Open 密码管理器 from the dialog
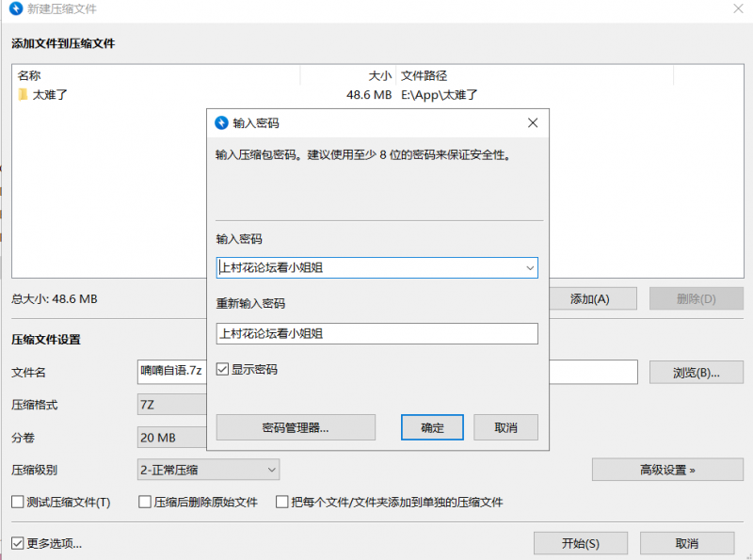 [x=296, y=427]
